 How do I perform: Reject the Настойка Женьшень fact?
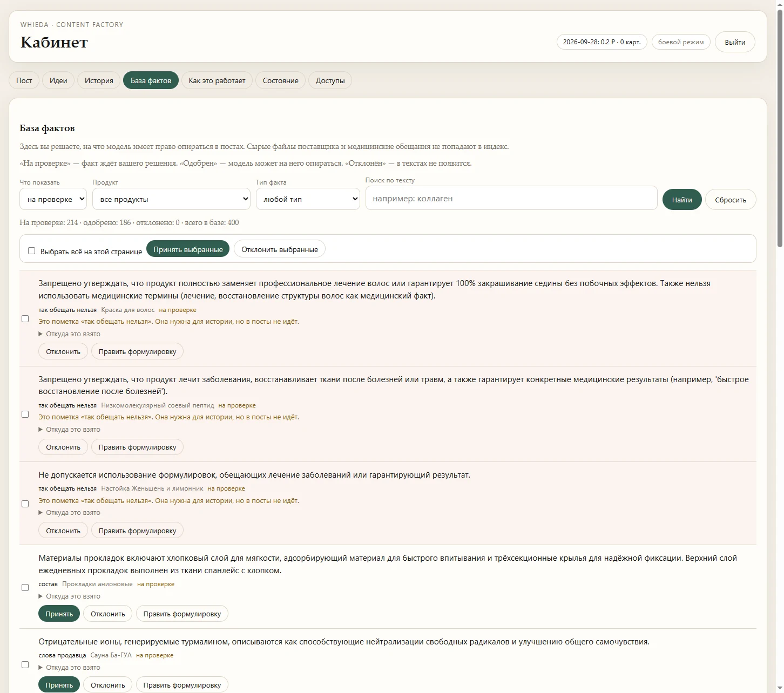(x=63, y=531)
